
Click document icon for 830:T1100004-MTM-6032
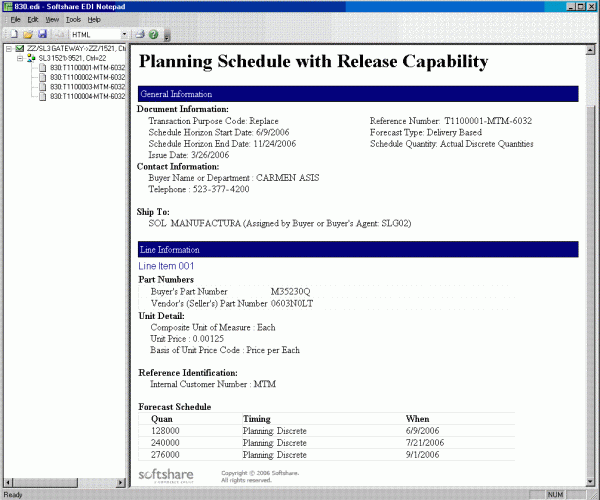point(43,96)
